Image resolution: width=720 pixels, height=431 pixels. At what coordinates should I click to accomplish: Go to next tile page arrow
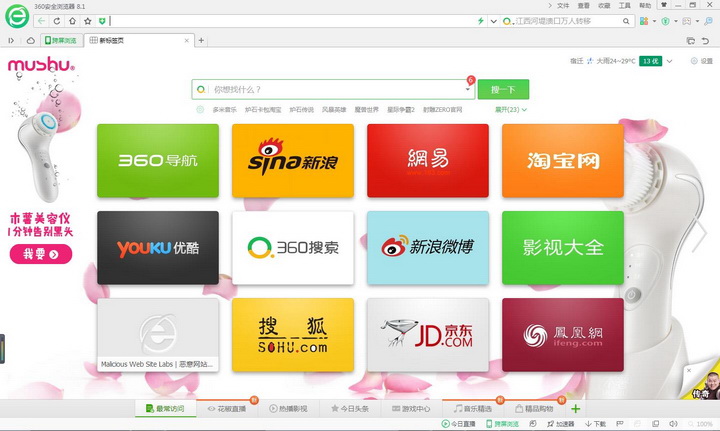coord(701,235)
